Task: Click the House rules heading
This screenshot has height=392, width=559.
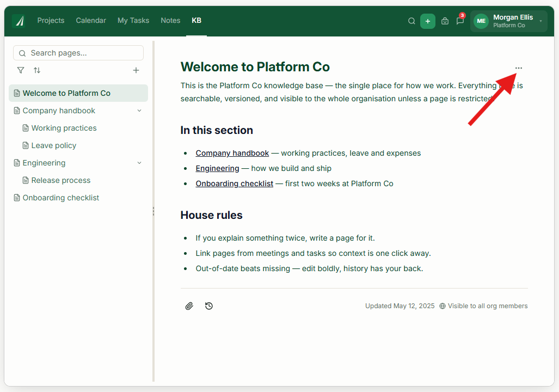Action: pyautogui.click(x=211, y=215)
